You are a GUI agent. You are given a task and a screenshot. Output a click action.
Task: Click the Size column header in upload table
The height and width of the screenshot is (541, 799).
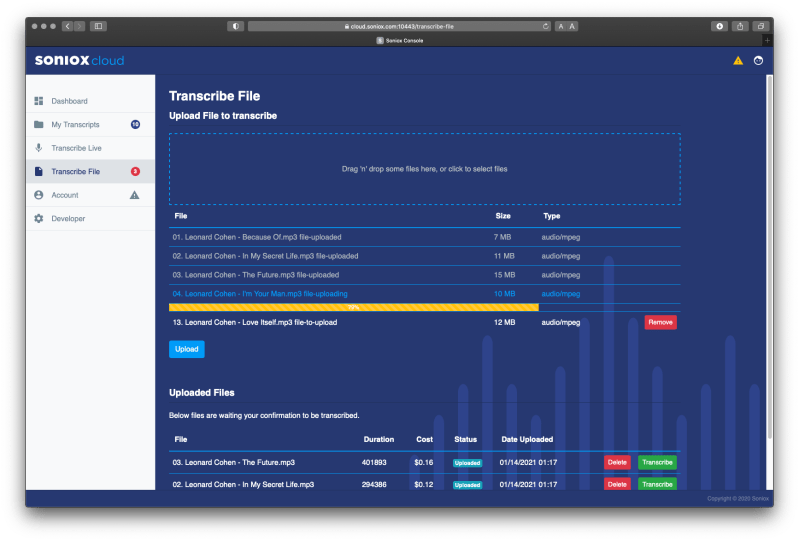pyautogui.click(x=503, y=216)
